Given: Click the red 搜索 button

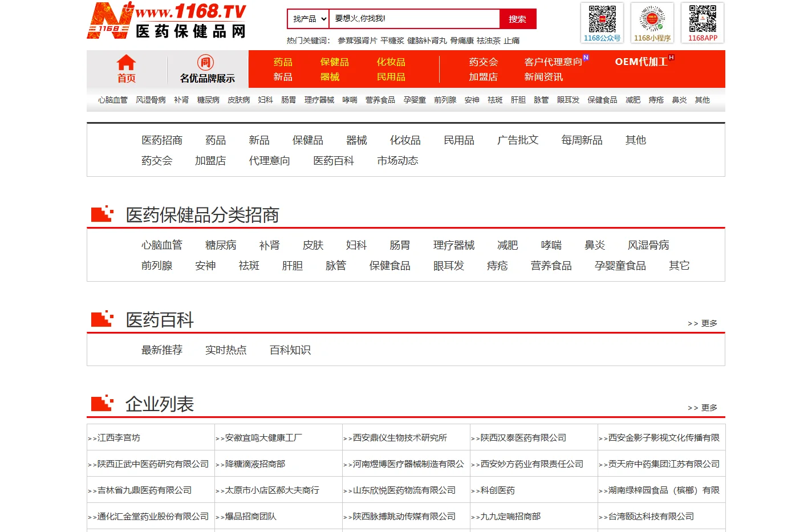Looking at the screenshot, I should [x=518, y=19].
